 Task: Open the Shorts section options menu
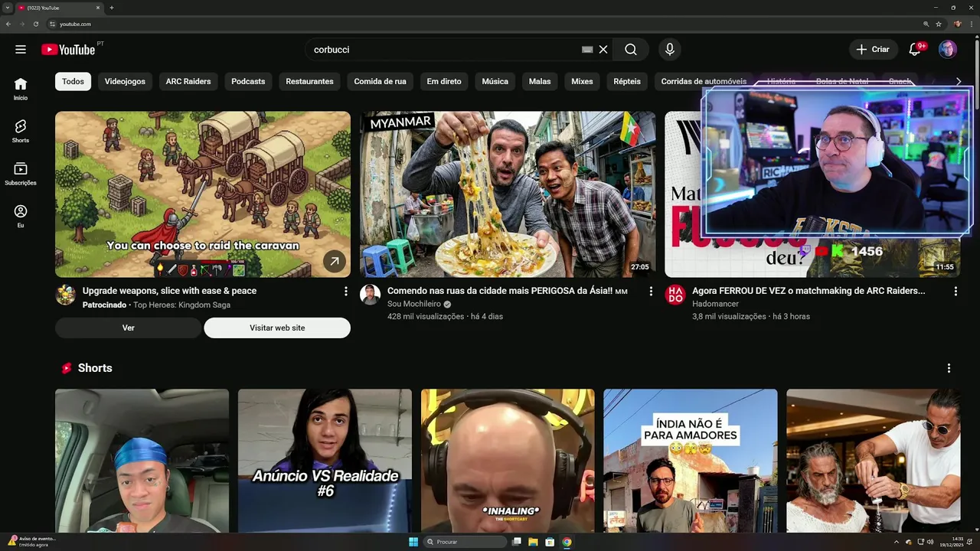pyautogui.click(x=949, y=368)
